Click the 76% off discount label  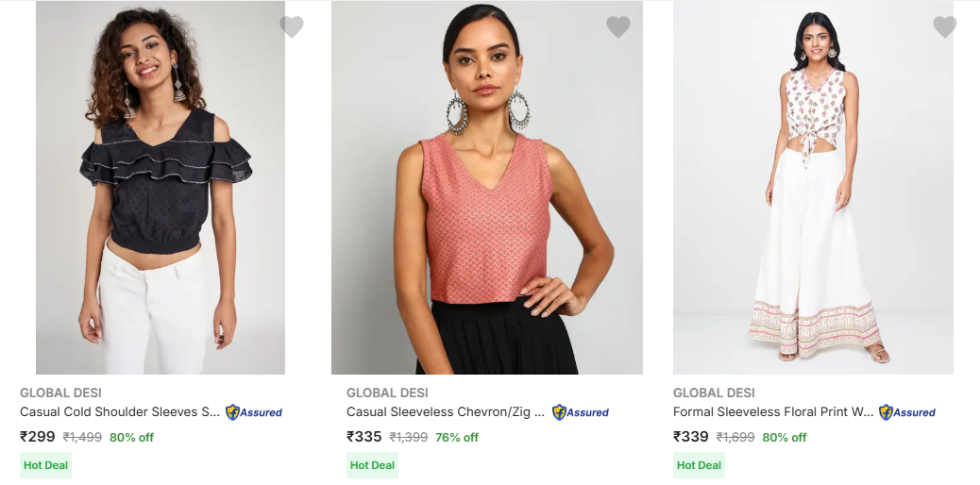coord(457,438)
